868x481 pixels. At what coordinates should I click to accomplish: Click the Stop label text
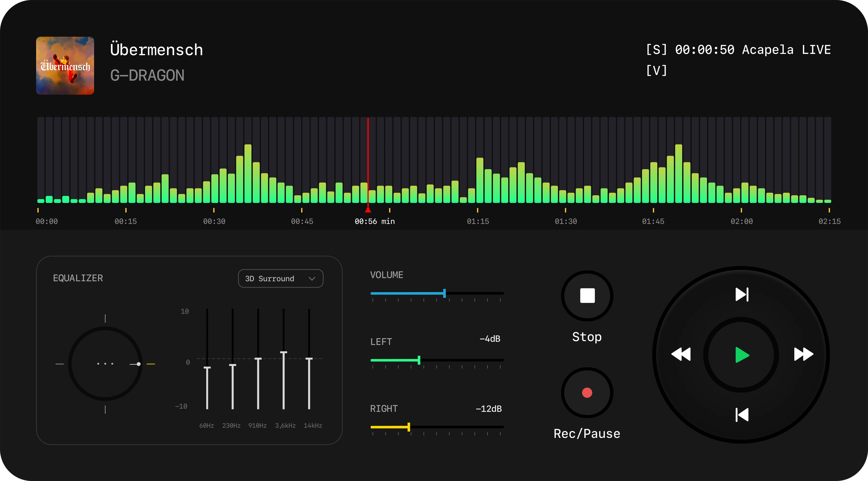587,337
